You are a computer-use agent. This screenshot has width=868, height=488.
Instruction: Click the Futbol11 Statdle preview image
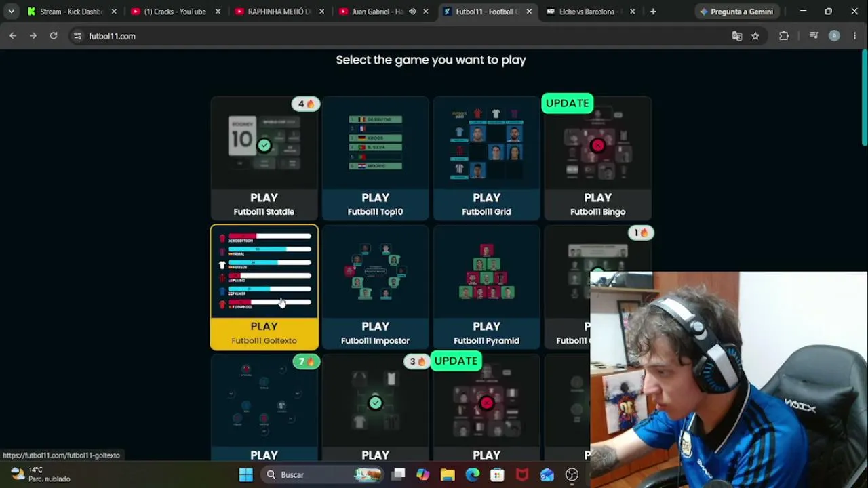tap(264, 143)
